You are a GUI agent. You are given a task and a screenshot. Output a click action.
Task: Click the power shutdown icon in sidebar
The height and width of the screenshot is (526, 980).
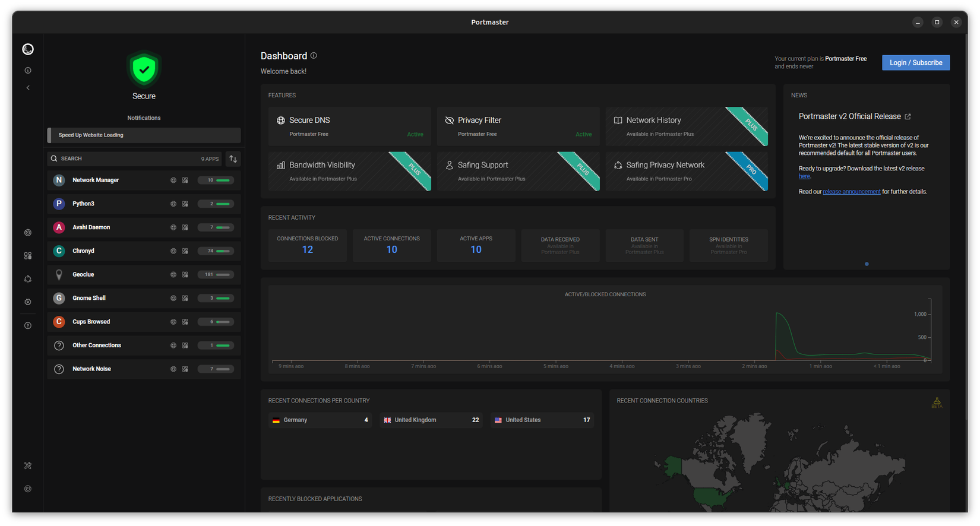tap(28, 489)
